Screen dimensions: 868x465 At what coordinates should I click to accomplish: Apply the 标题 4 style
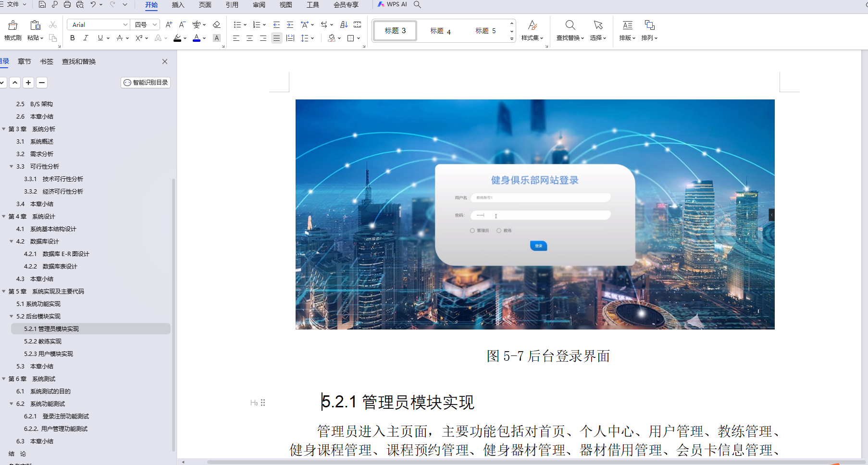pos(440,31)
